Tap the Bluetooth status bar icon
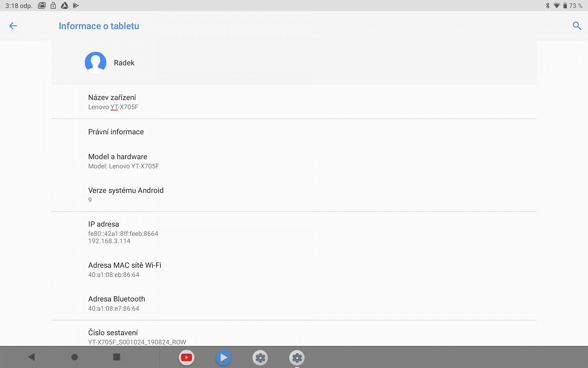 [x=548, y=6]
